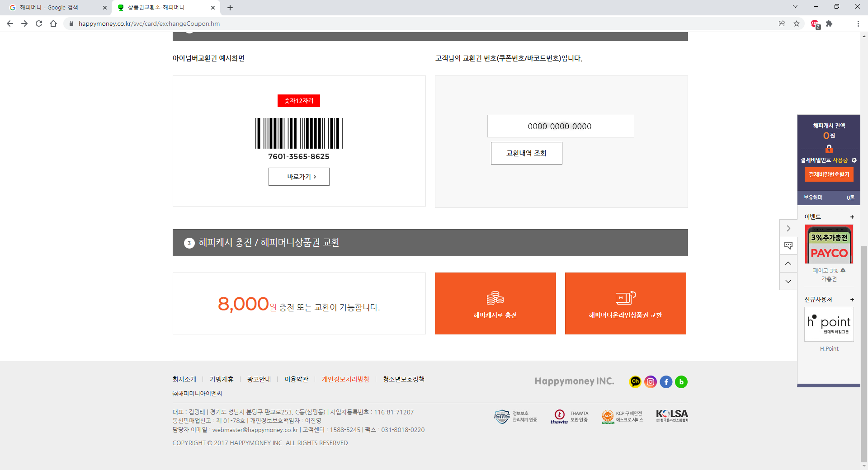Click barcode number 7601-3565-8625

(x=299, y=156)
